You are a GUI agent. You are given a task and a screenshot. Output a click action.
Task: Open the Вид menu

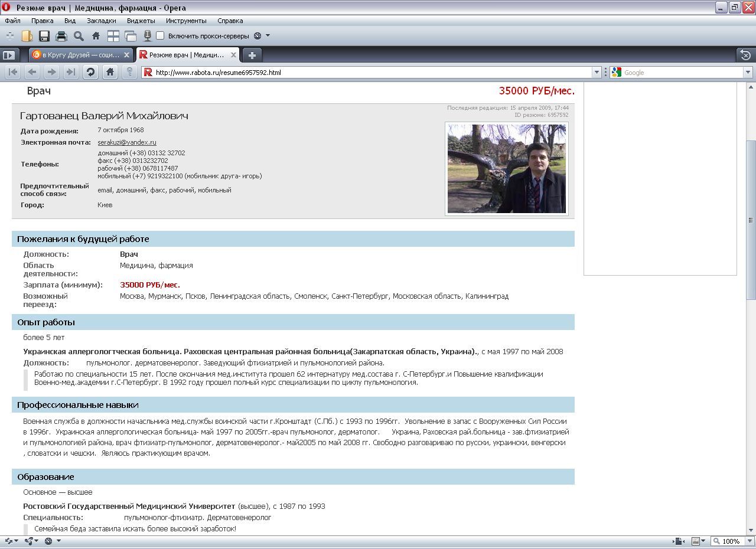click(70, 21)
